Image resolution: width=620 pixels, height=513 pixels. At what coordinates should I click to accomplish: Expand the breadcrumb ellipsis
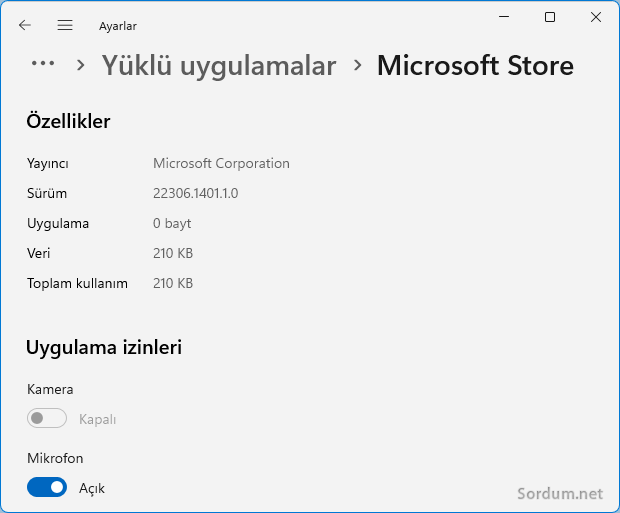pos(43,63)
